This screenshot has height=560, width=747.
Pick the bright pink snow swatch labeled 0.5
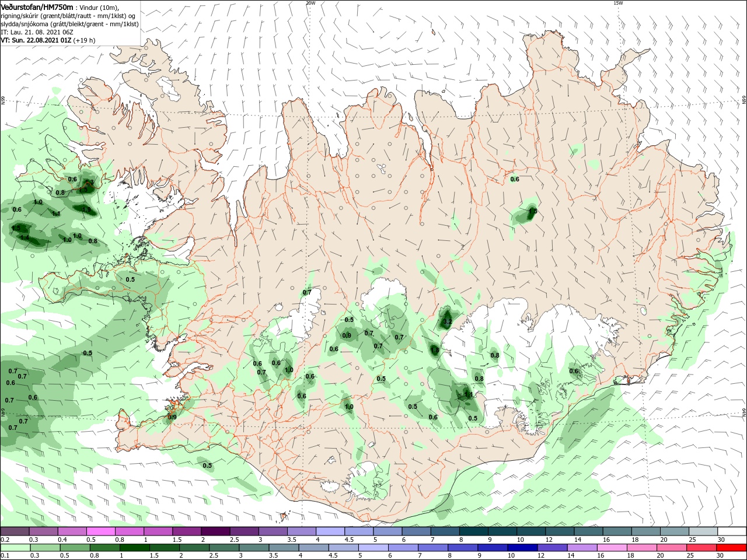[x=100, y=531]
